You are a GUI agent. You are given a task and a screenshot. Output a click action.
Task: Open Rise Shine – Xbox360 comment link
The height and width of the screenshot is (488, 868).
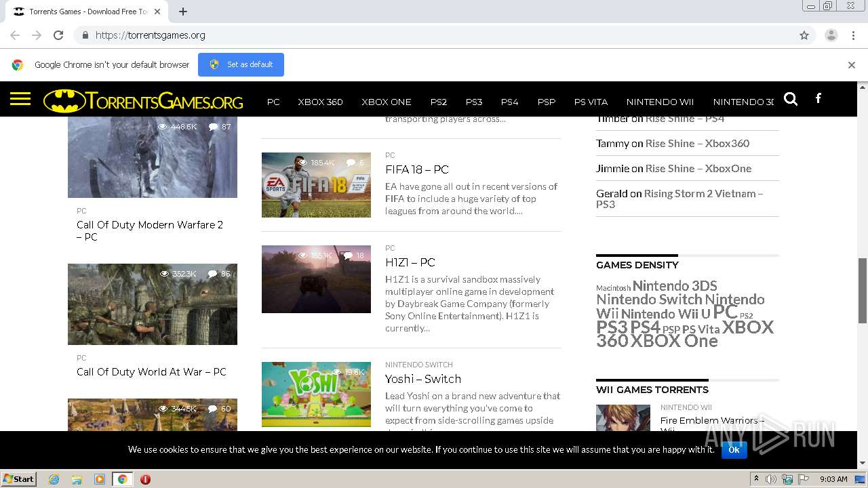pyautogui.click(x=697, y=143)
